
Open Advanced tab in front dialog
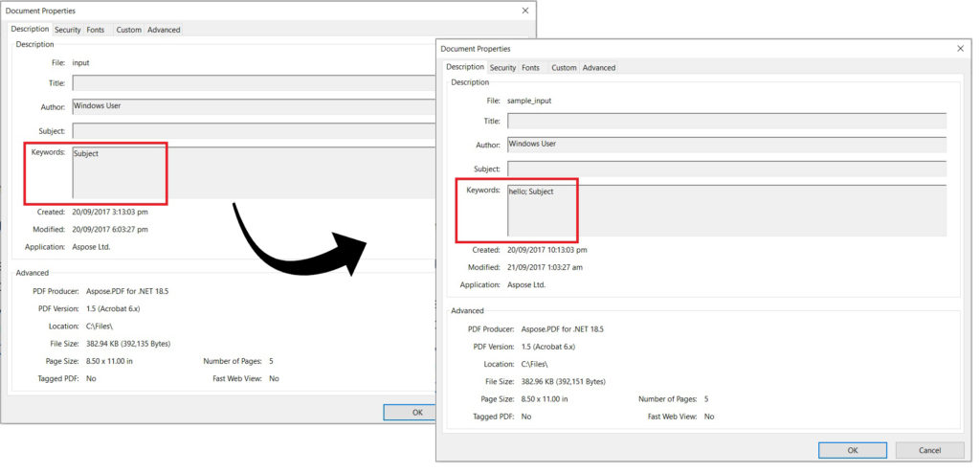599,68
